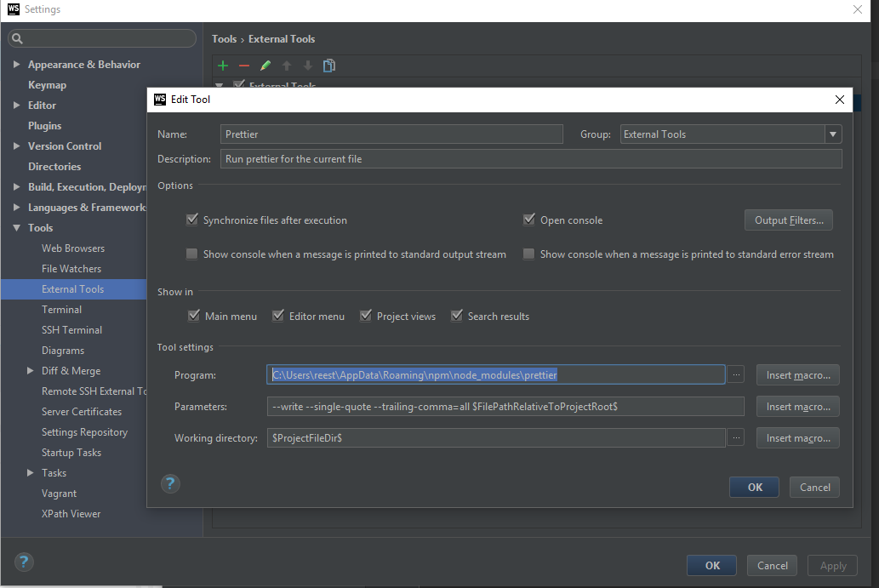Select Vagrant under Tools
This screenshot has height=588, width=879.
[59, 494]
